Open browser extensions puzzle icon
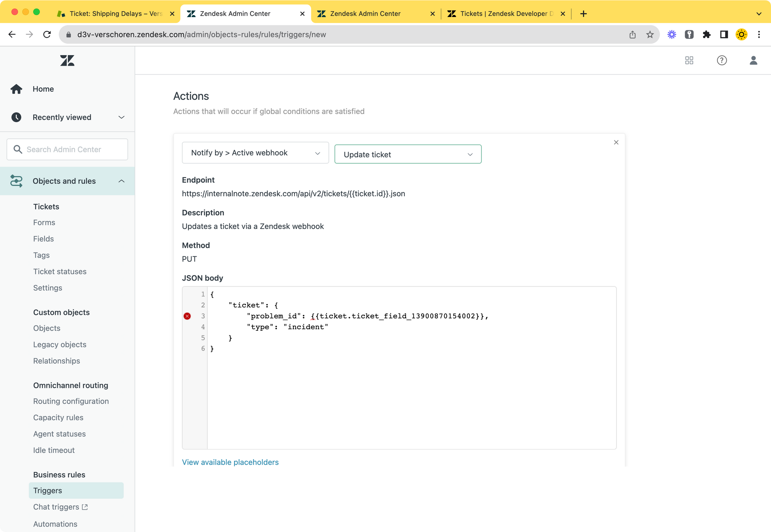 (x=706, y=35)
